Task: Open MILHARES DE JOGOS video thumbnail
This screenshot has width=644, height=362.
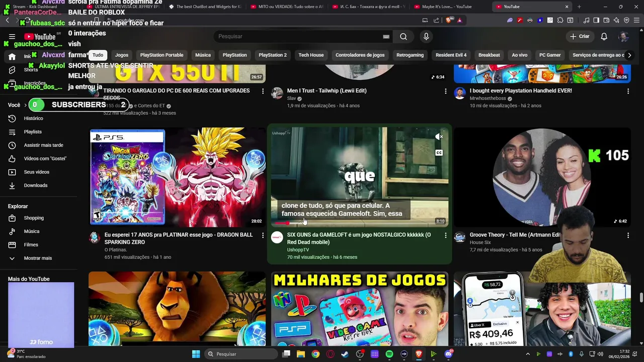Action: pos(360,309)
